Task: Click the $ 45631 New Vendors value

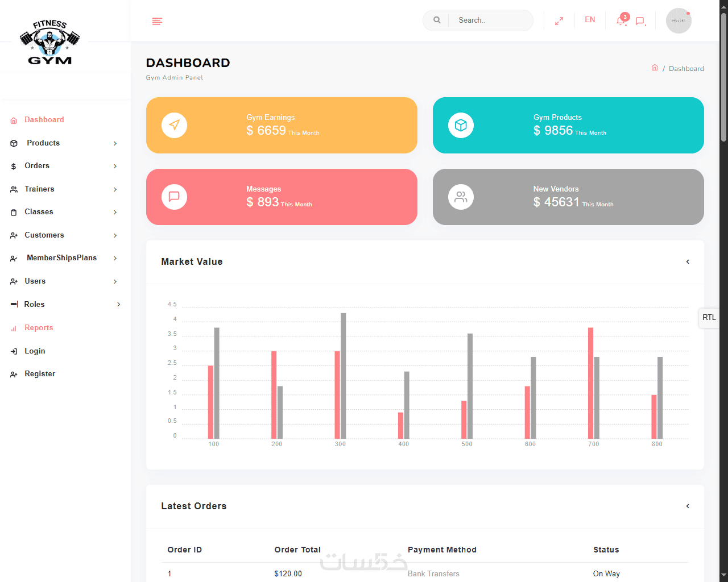Action: pos(556,202)
